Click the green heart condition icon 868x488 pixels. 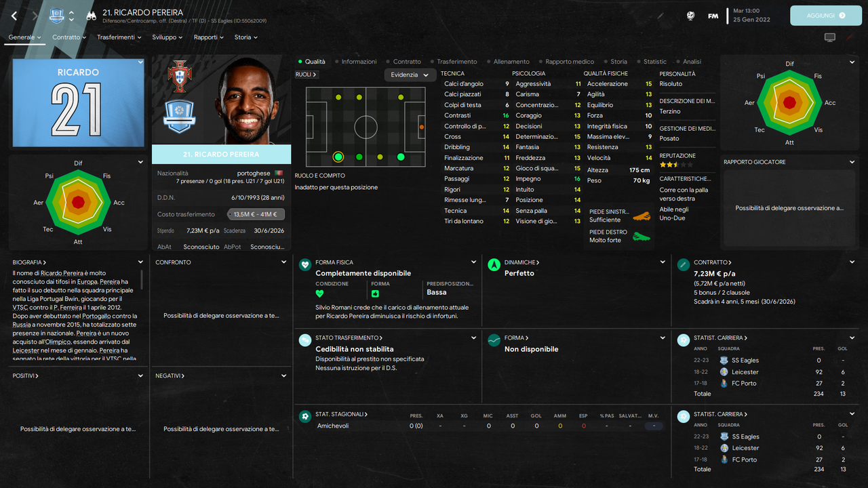click(320, 293)
